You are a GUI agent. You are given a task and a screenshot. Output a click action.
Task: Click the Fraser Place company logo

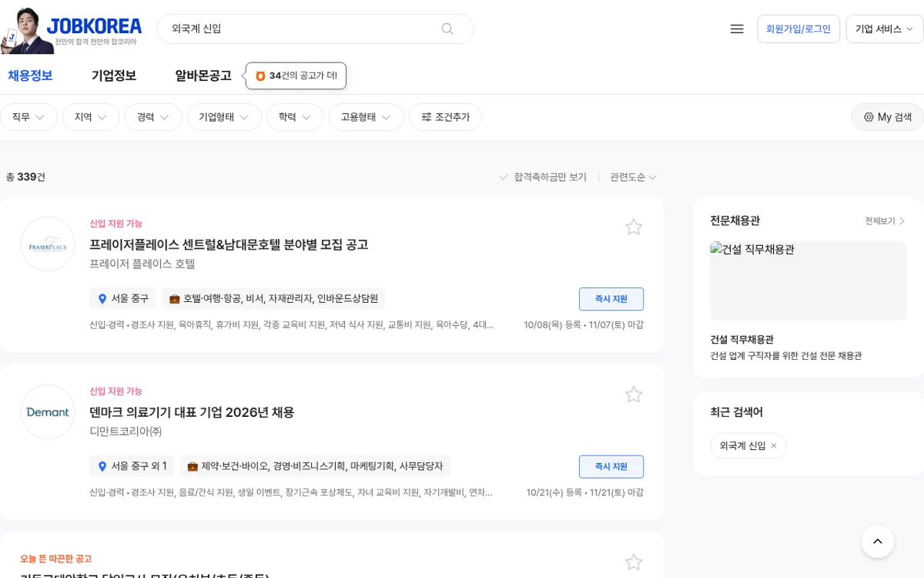click(x=48, y=244)
